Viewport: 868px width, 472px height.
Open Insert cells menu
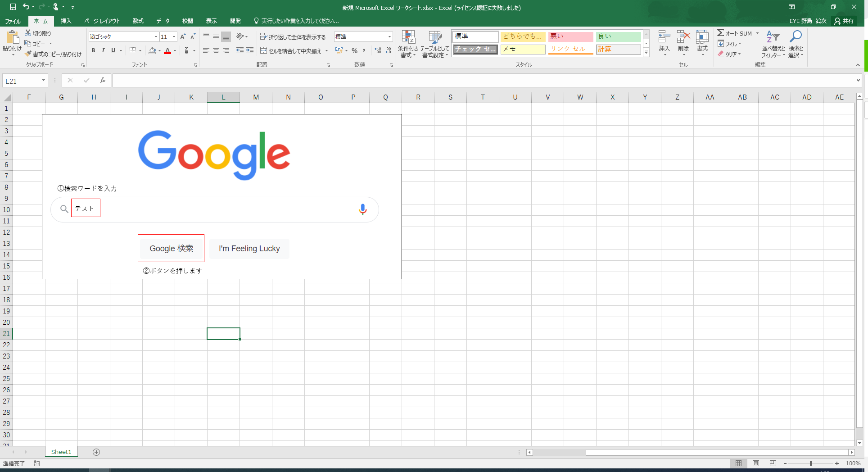(664, 43)
